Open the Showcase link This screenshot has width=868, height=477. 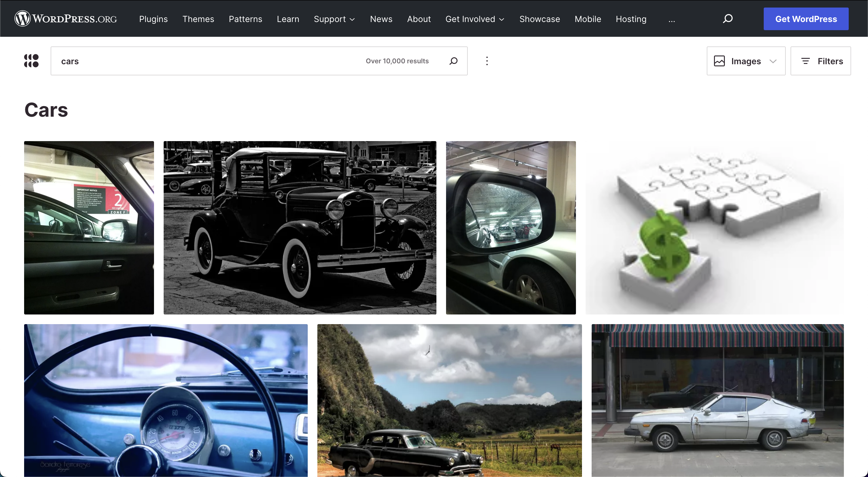click(x=539, y=19)
